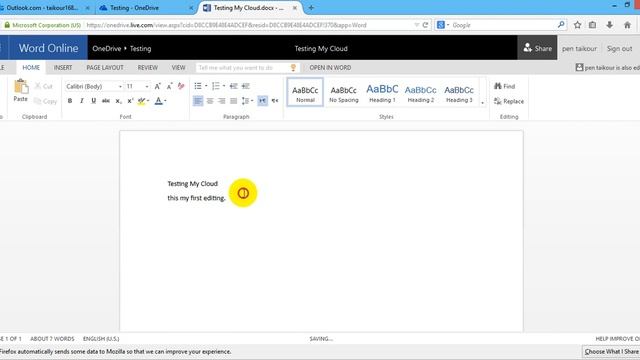Open the VIEW ribbon tab
The image size is (640, 360).
click(x=178, y=68)
